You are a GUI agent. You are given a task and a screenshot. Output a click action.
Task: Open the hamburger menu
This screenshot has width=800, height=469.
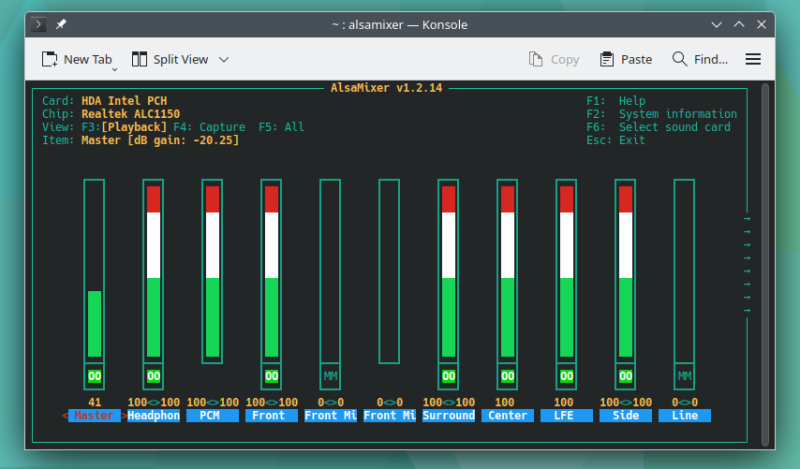click(753, 59)
